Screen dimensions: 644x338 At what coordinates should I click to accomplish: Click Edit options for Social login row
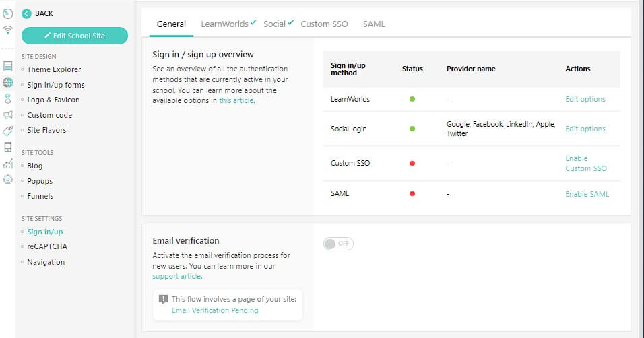point(585,129)
